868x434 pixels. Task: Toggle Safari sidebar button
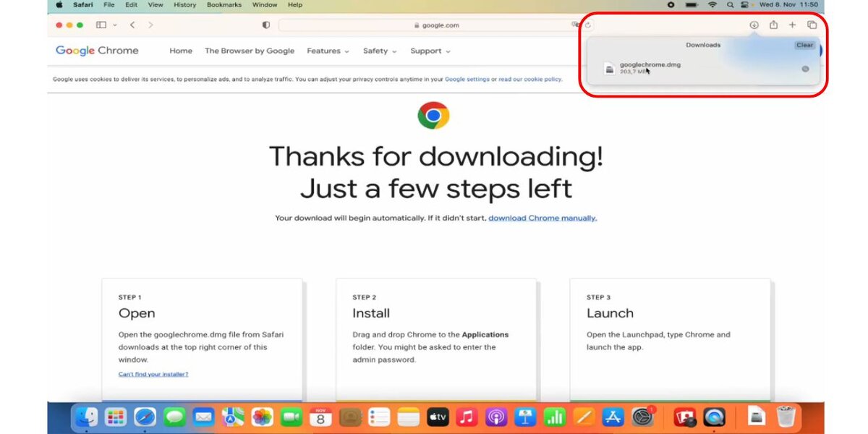(x=101, y=25)
